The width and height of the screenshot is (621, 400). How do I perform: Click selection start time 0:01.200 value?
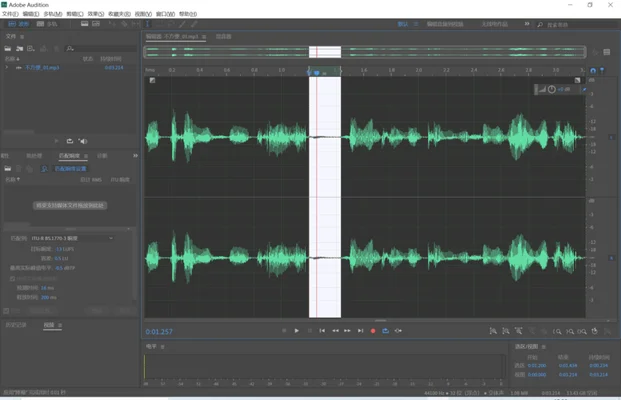537,366
